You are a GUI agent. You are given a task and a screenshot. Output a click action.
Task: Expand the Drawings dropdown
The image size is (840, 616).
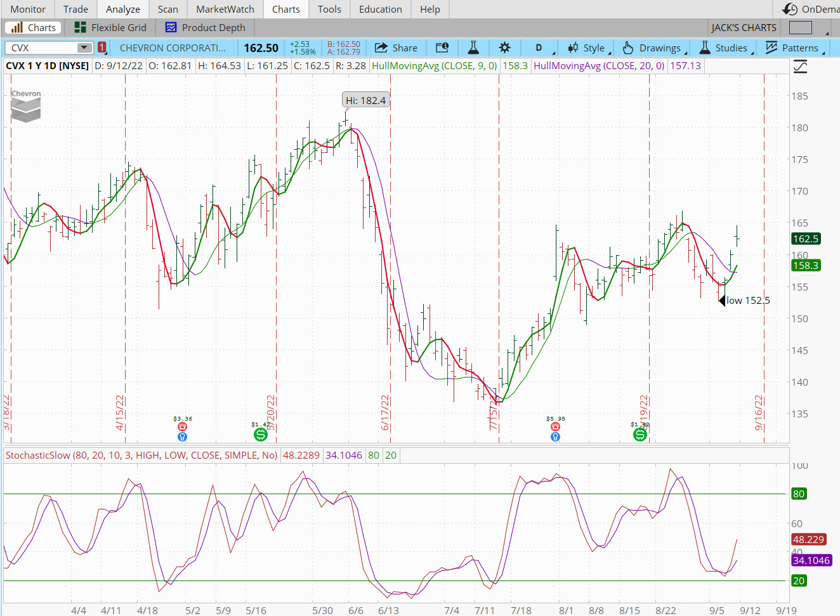pos(653,48)
